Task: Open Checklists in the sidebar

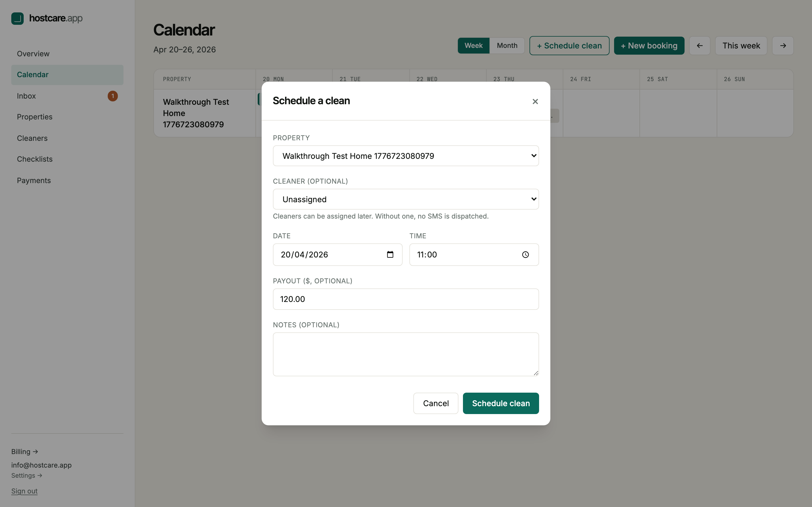Action: [x=35, y=159]
